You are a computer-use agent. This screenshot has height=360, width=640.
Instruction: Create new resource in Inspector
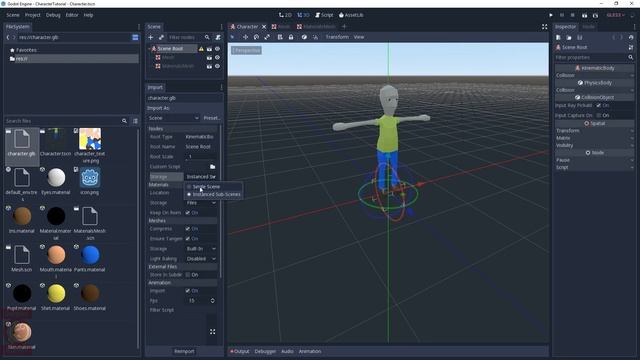tap(558, 38)
